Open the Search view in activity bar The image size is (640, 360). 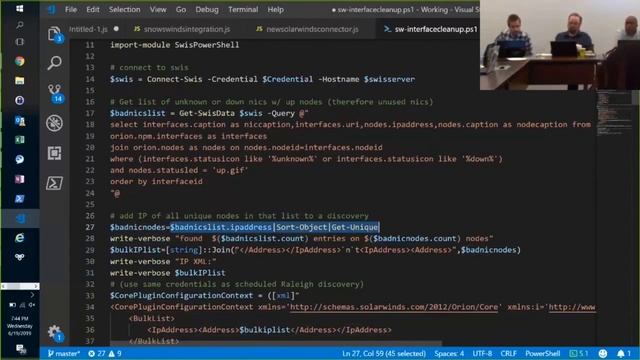coord(54,63)
